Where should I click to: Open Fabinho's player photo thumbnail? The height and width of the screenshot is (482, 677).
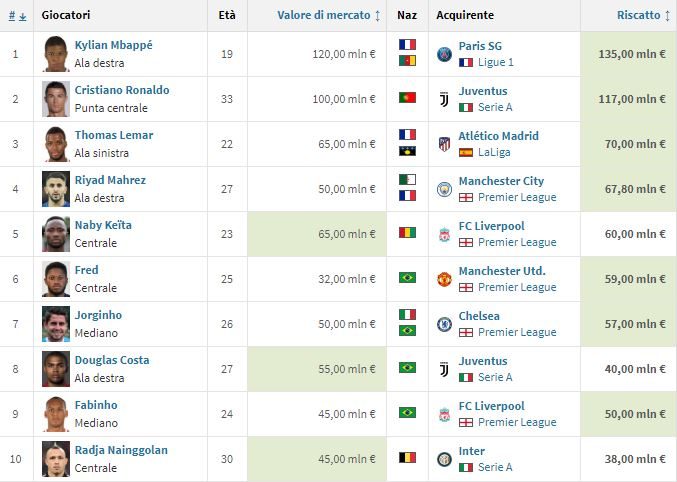pos(56,414)
